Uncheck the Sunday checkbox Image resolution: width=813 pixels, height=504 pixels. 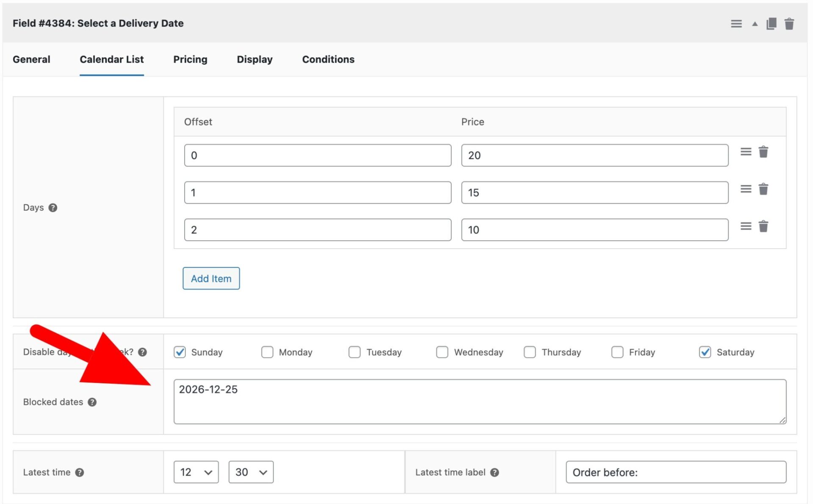coord(180,352)
